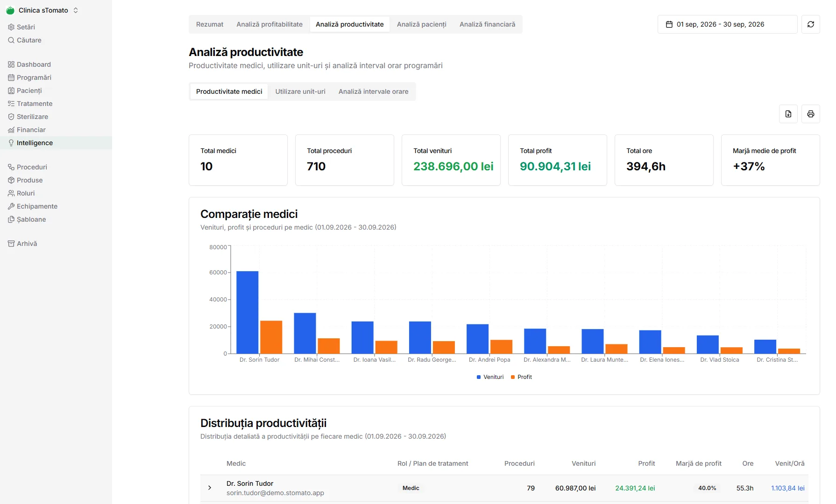836x504 pixels.
Task: Switch to Utilizare unit-uri sub-tab
Action: point(300,91)
